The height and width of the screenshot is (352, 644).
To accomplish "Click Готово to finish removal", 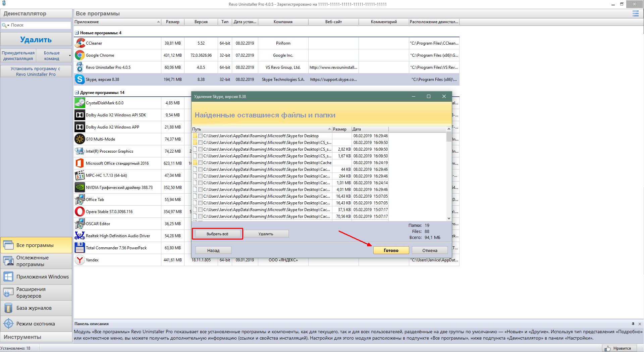I will point(391,250).
